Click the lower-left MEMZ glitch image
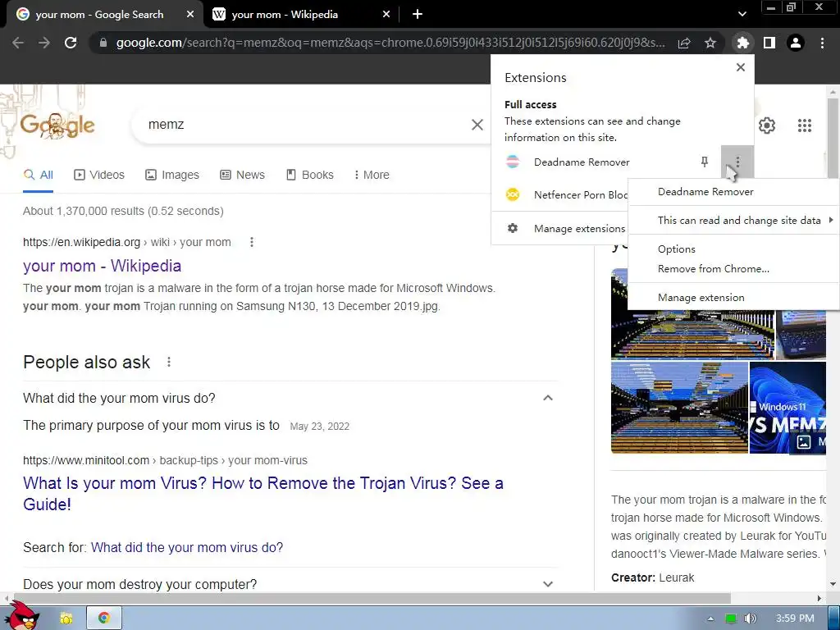The image size is (840, 630). [679, 407]
